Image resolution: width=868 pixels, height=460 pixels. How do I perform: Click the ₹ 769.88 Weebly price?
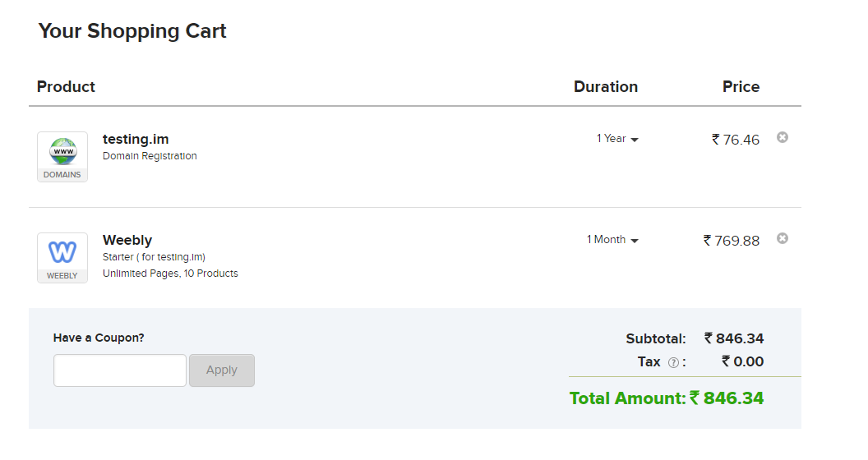click(x=732, y=241)
